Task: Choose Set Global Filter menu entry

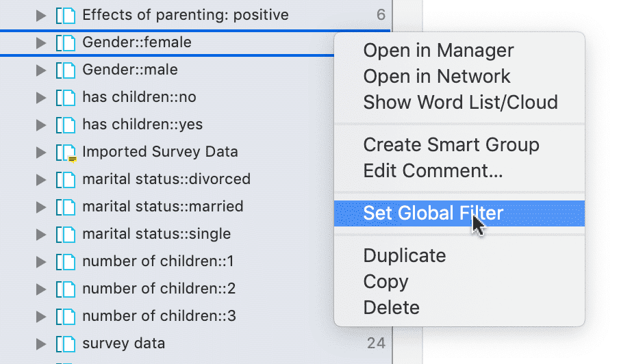Action: 459,213
